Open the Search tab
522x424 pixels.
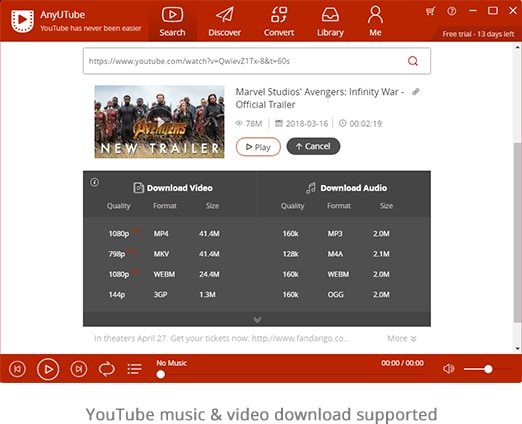172,22
